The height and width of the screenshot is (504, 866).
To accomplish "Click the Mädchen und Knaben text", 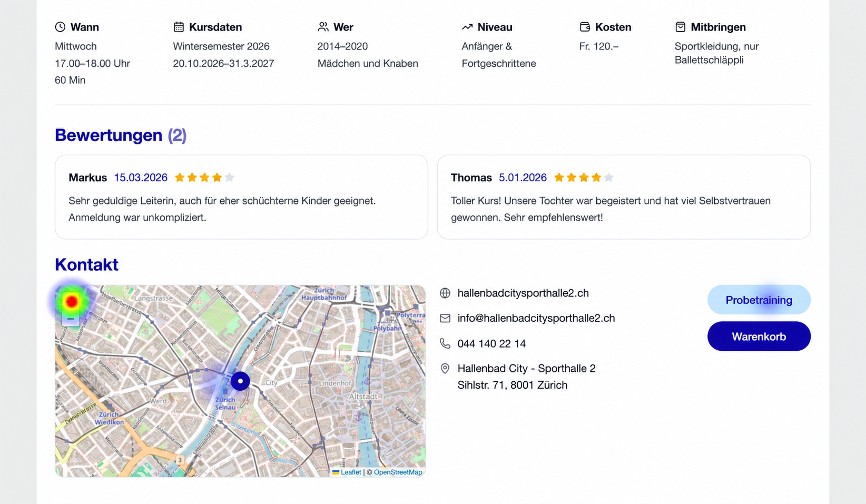I will coord(368,63).
